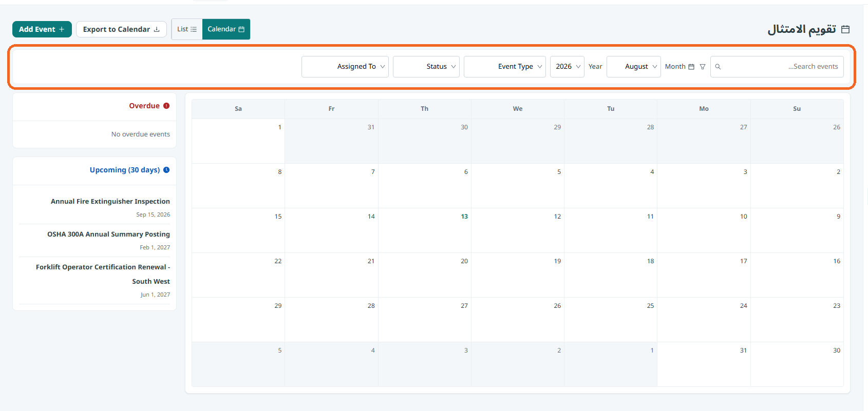Select the Calendar view tab
The width and height of the screenshot is (868, 411).
point(226,29)
